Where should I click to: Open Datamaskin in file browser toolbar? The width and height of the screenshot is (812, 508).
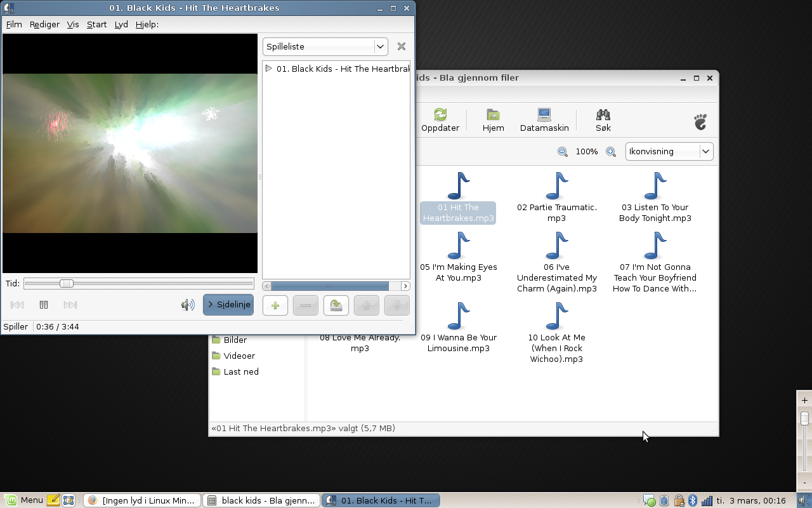[x=544, y=120]
